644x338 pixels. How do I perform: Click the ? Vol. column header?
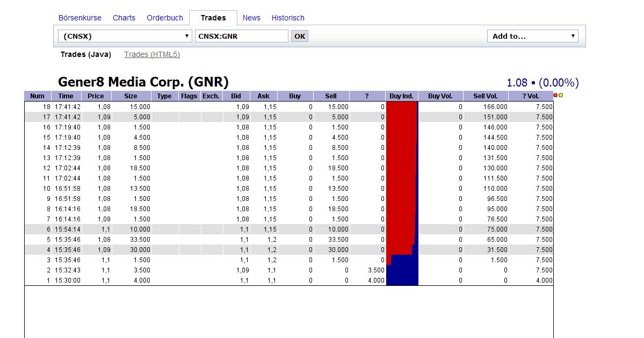(x=531, y=96)
